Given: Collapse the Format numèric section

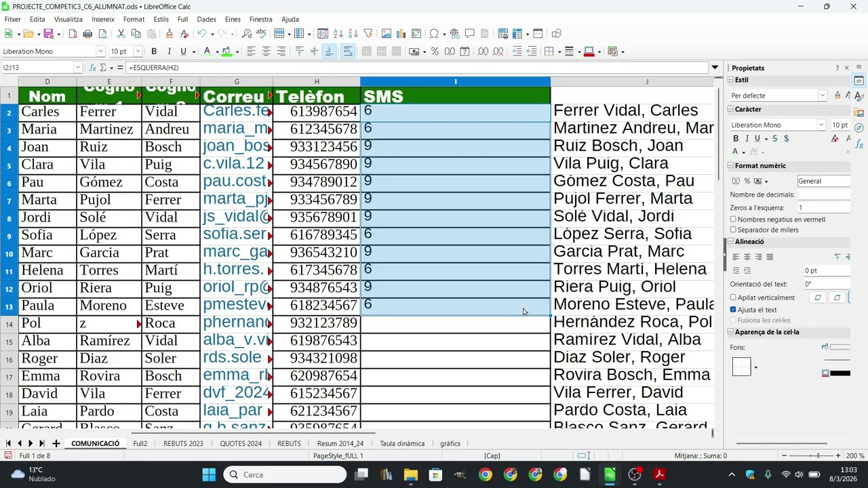Looking at the screenshot, I should [731, 166].
